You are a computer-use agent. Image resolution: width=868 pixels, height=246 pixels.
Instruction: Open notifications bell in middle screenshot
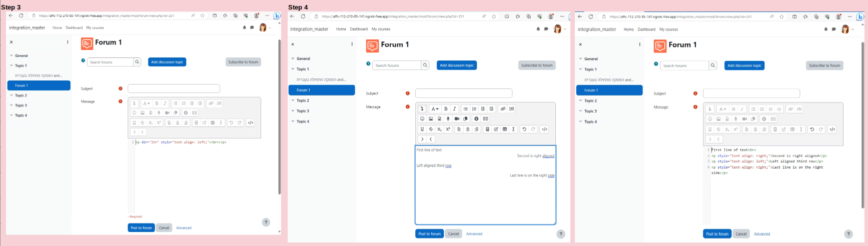pyautogui.click(x=538, y=29)
